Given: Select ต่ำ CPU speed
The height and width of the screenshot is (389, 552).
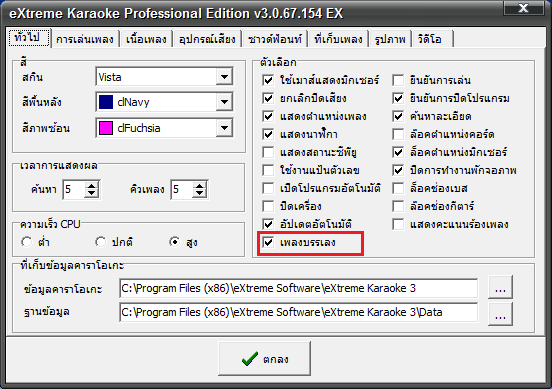Looking at the screenshot, I should pyautogui.click(x=27, y=242).
